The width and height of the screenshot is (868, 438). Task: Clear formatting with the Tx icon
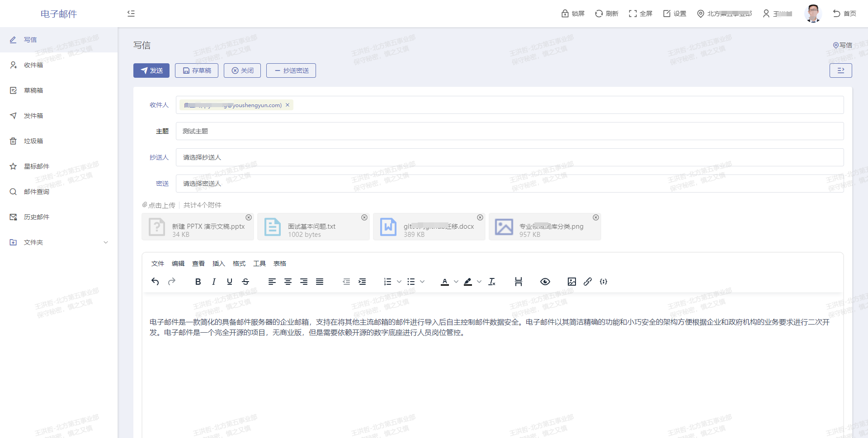(x=492, y=282)
